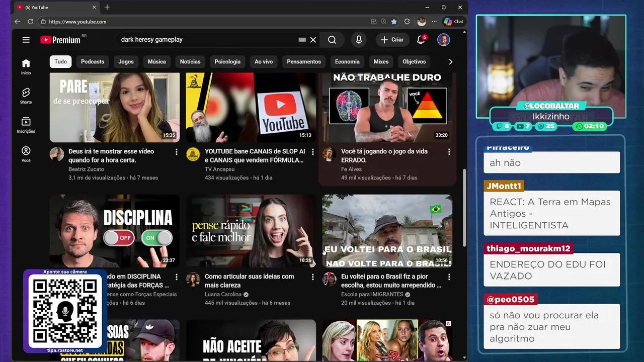Open title 'Eu voltei para o Brasil fiz a pior escolha'
Image resolution: width=644 pixels, height=362 pixels.
tap(391, 281)
